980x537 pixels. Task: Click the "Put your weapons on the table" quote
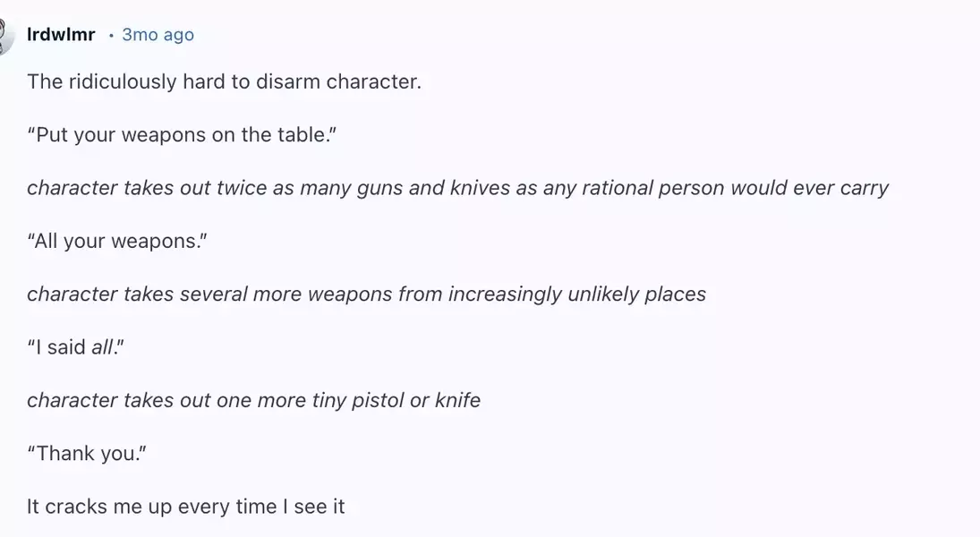182,135
